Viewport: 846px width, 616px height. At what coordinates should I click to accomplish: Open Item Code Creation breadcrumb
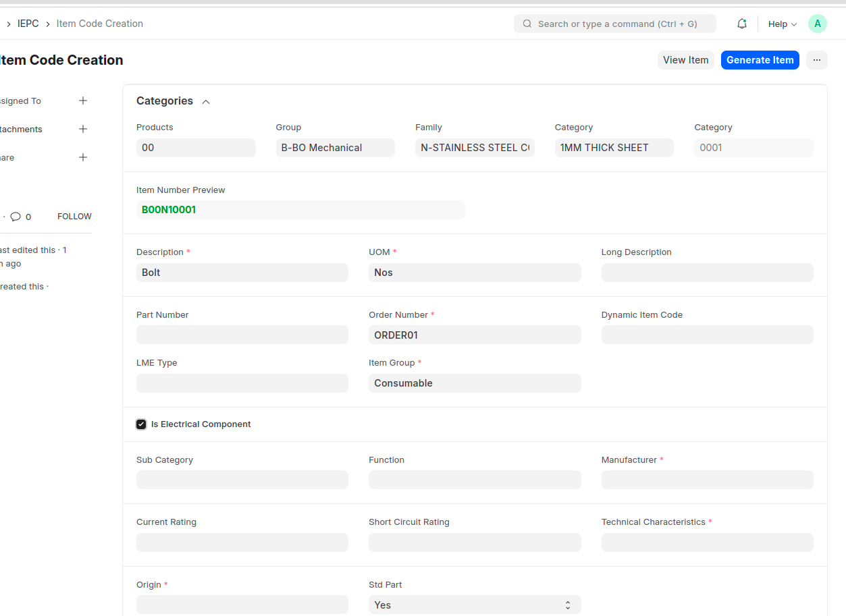[99, 24]
